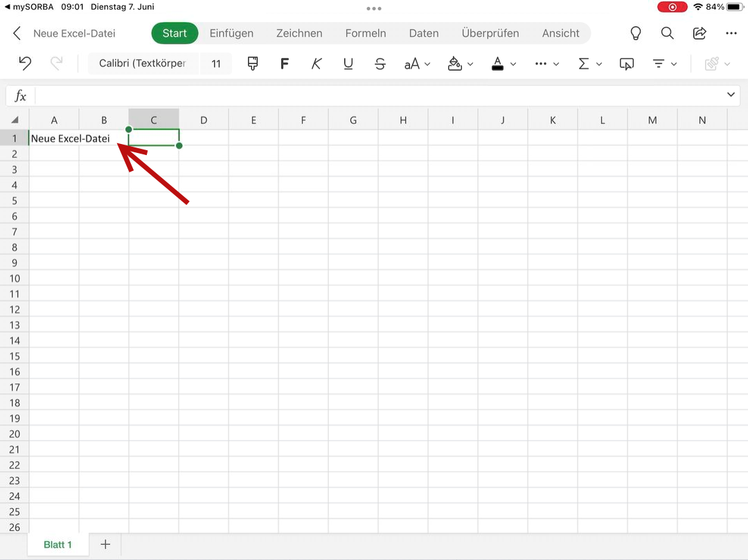Open the Formeln ribbon tab
Screen dimensions: 748x560
click(x=366, y=33)
